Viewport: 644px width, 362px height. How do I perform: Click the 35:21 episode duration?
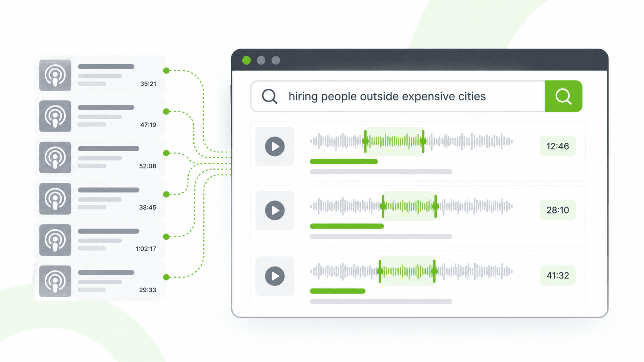point(148,84)
